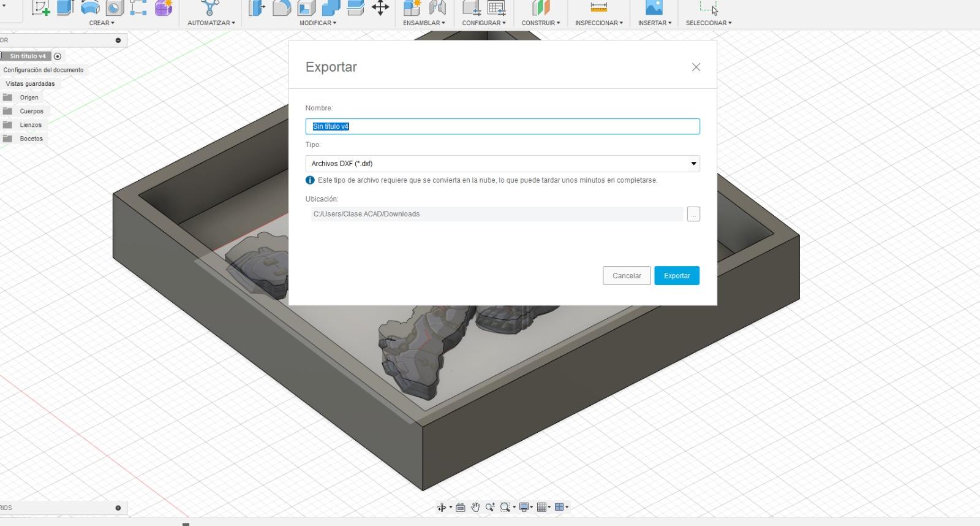Viewport: 980px width, 526px height.
Task: Open the Orbit type dropdown arrow
Action: 451,507
